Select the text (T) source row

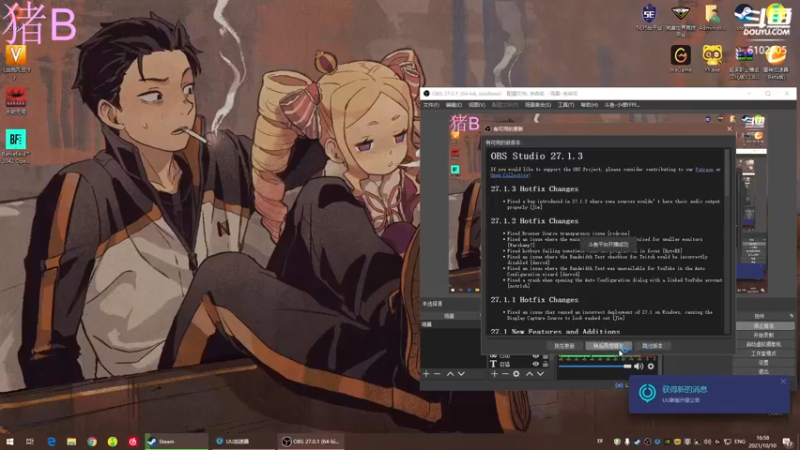(x=519, y=364)
